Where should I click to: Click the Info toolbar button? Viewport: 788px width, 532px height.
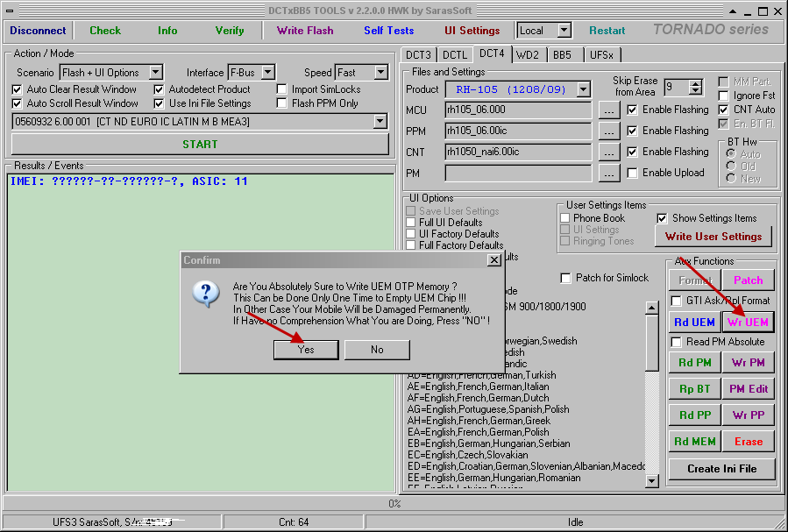click(167, 30)
